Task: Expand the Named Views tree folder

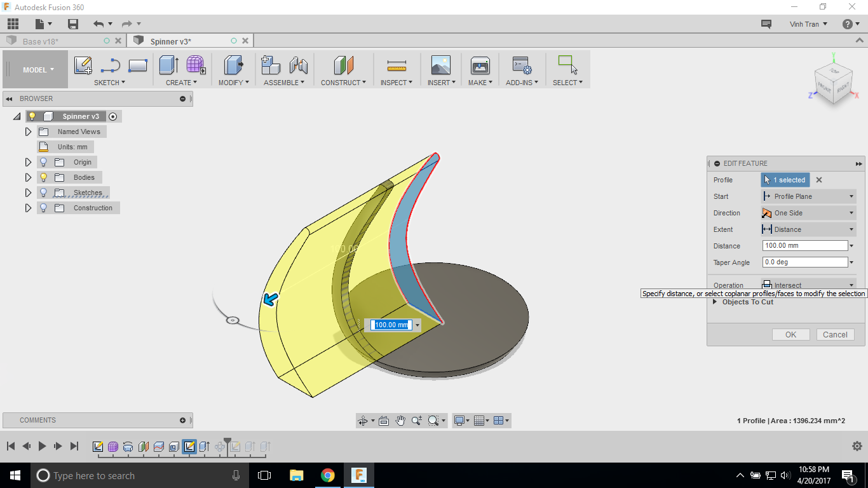Action: pyautogui.click(x=28, y=132)
